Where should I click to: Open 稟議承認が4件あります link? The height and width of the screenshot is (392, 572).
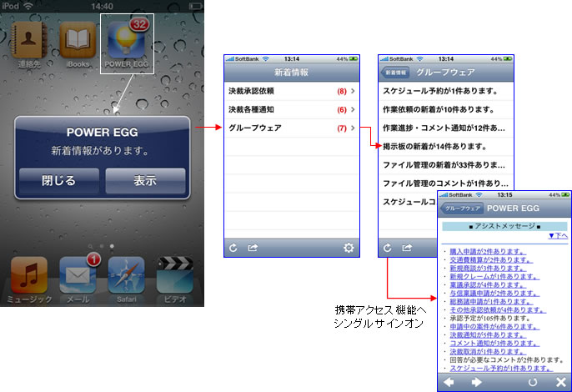point(488,284)
